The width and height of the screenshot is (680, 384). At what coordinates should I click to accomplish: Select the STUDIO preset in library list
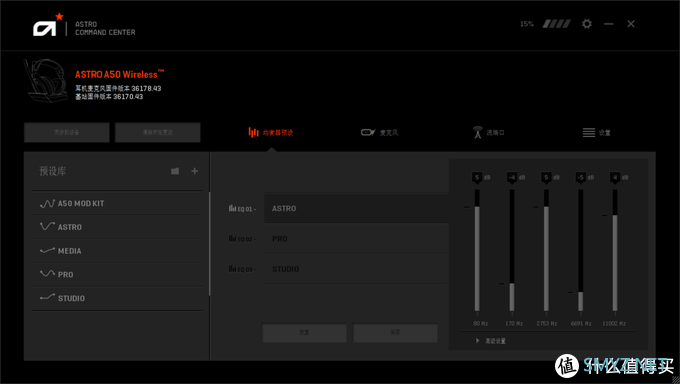pyautogui.click(x=117, y=298)
